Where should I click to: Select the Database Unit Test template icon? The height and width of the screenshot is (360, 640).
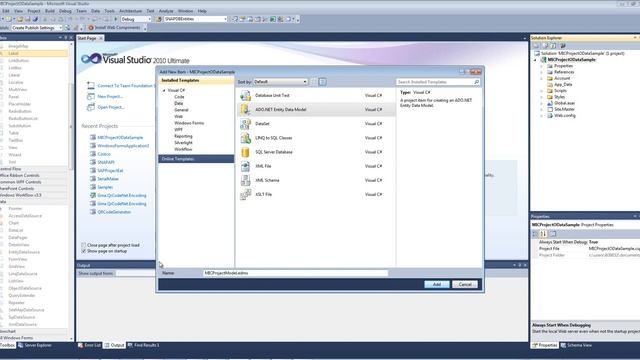pyautogui.click(x=245, y=96)
